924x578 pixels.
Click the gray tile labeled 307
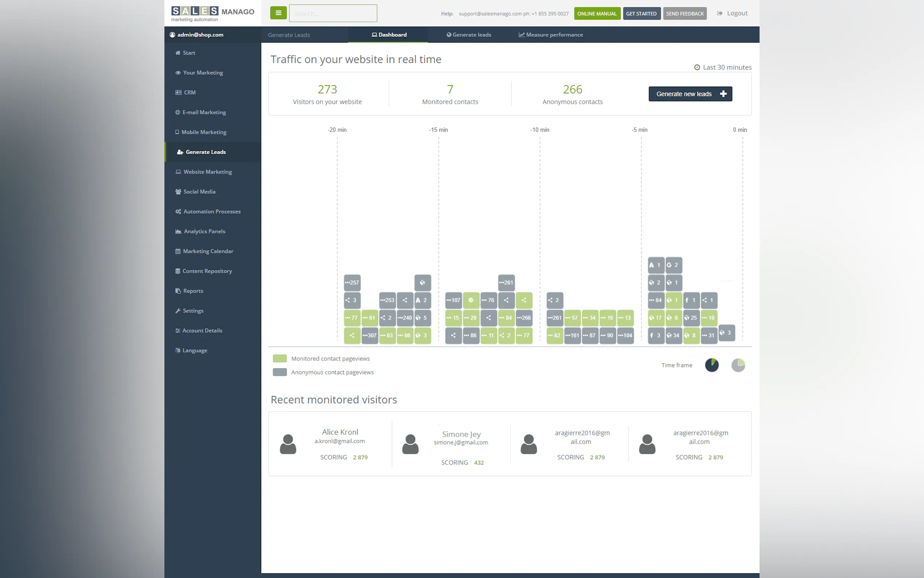[370, 335]
